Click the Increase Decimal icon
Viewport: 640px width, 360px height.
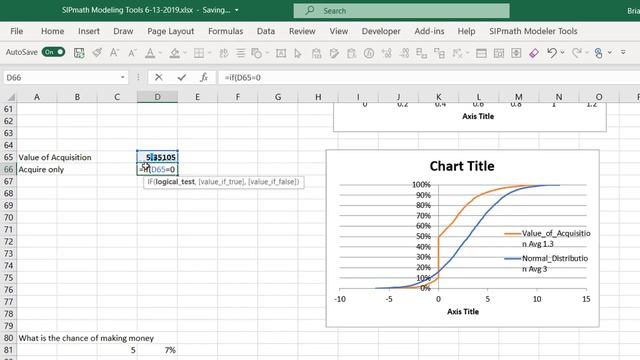point(387,53)
